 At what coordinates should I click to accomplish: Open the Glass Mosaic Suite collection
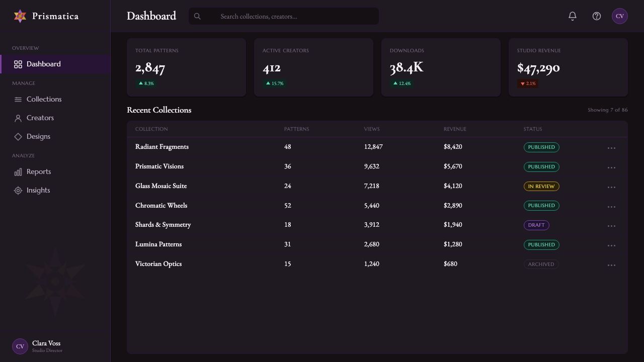(x=161, y=186)
